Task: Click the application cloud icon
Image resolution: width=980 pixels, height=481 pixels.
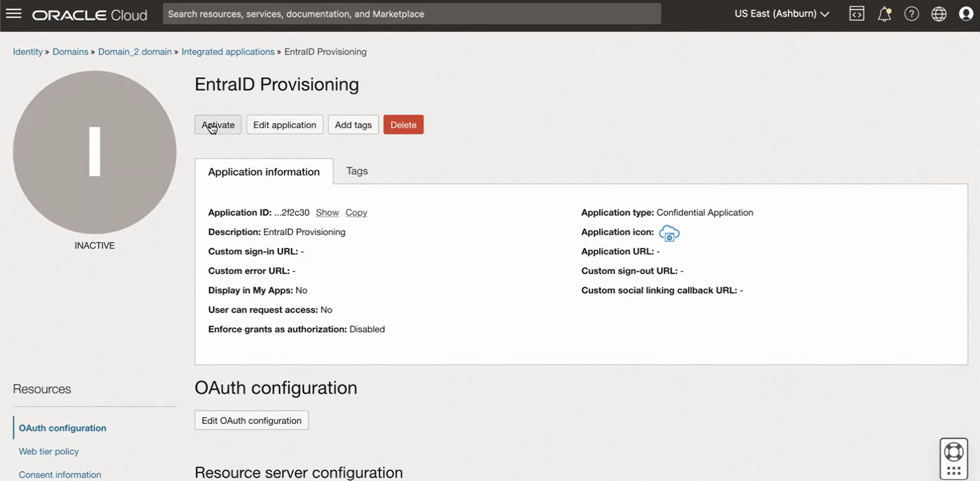Action: coord(669,233)
